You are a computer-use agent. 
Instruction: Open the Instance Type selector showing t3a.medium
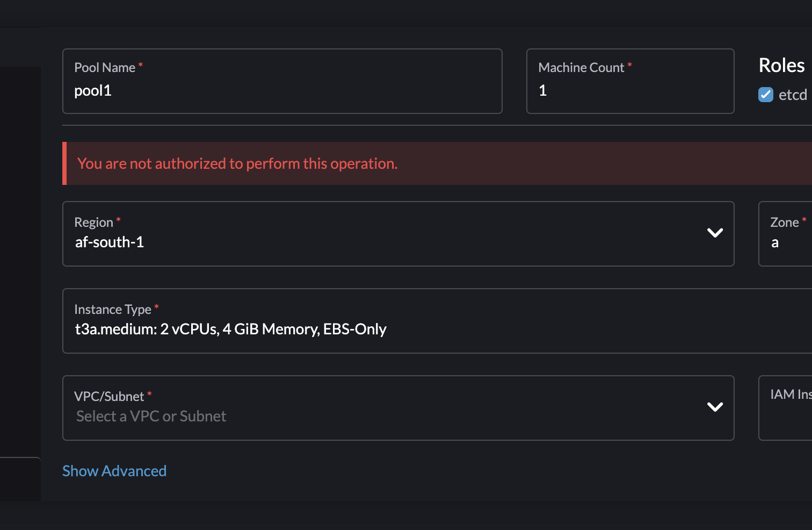click(x=376, y=321)
